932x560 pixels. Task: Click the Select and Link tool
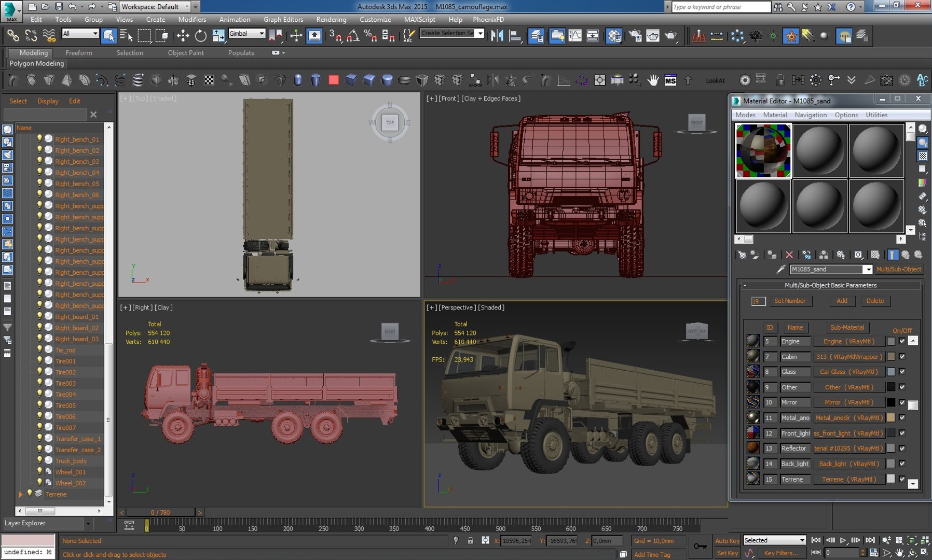(x=13, y=35)
